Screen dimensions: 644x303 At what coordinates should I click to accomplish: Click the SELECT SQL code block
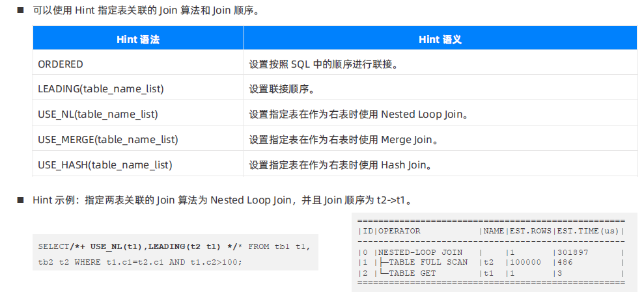[175, 252]
